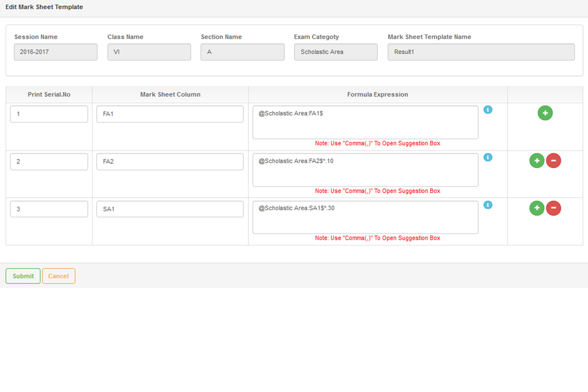The width and height of the screenshot is (588, 392).
Task: Edit the FA1 mark sheet column field
Action: (170, 114)
